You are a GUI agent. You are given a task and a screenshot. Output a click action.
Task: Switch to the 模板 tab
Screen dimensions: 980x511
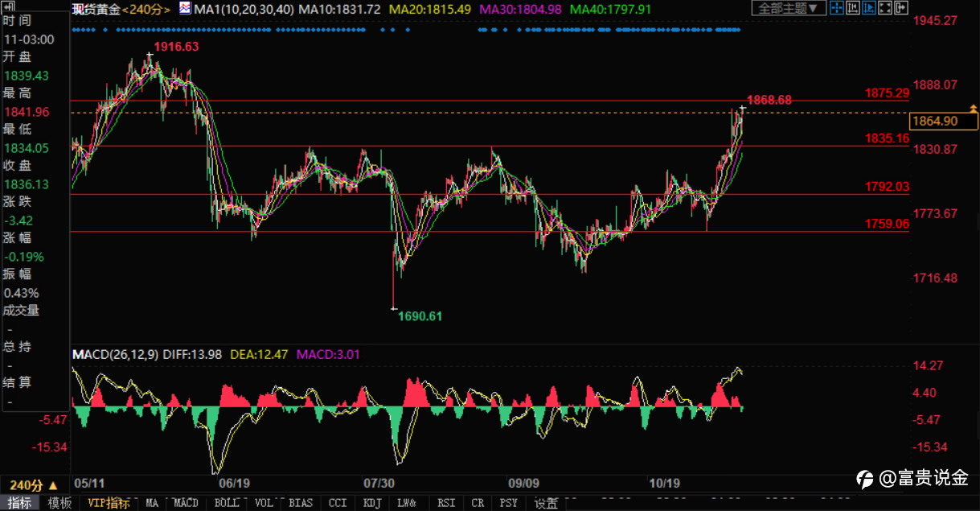click(x=59, y=503)
